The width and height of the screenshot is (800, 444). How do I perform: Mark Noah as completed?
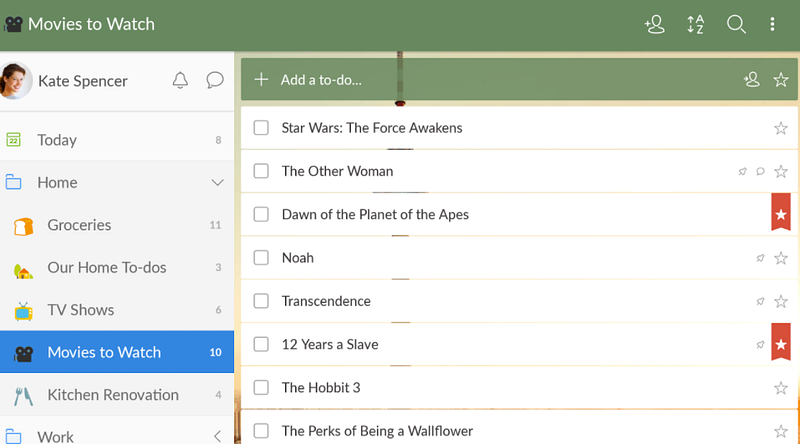(x=261, y=258)
